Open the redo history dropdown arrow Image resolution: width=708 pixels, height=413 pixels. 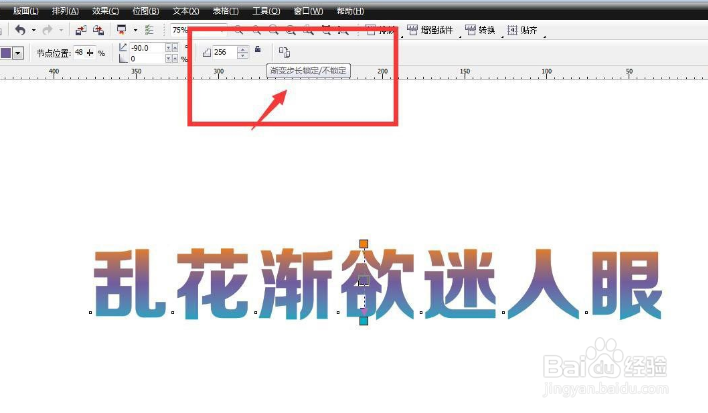(x=61, y=30)
